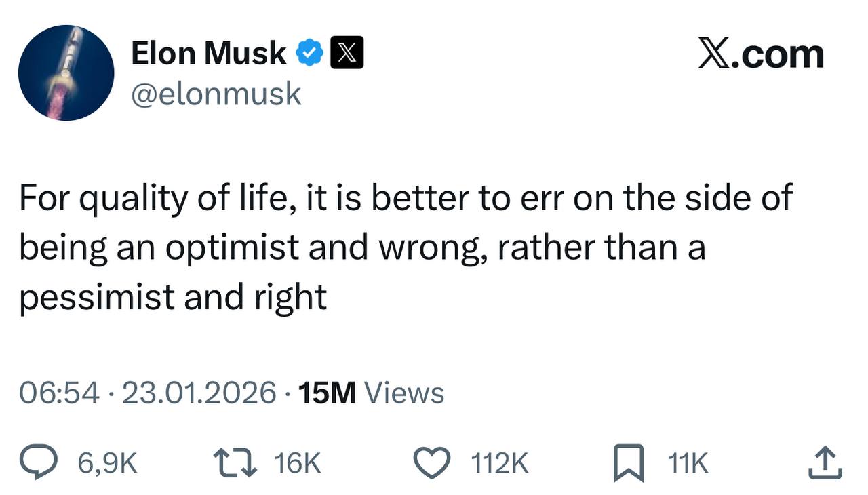The image size is (868, 495).
Task: Click the 112K likes count
Action: point(499,464)
